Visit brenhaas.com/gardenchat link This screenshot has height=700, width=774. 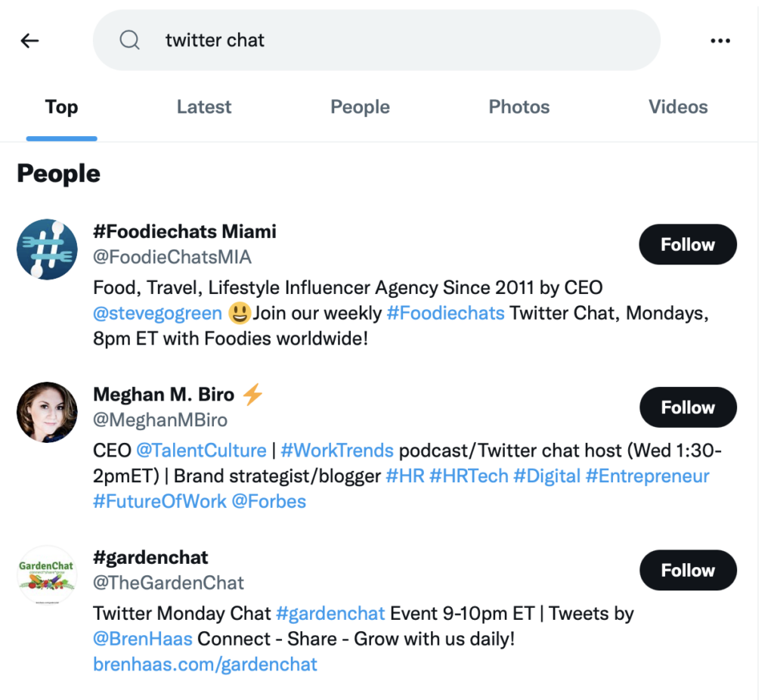205,664
